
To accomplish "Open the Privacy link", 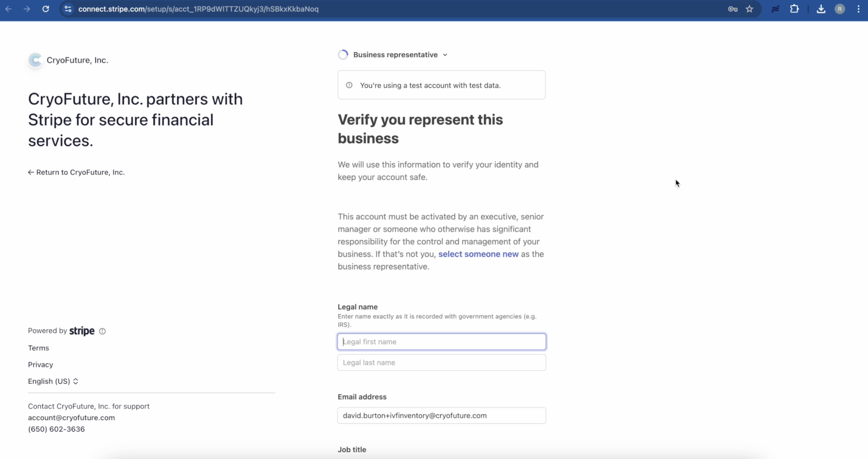I will [x=40, y=365].
